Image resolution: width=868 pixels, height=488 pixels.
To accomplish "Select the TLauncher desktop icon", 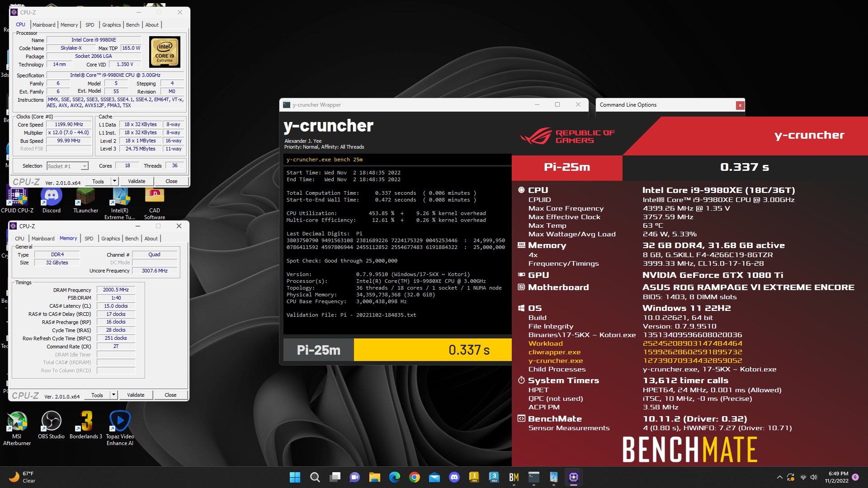I will pyautogui.click(x=85, y=200).
